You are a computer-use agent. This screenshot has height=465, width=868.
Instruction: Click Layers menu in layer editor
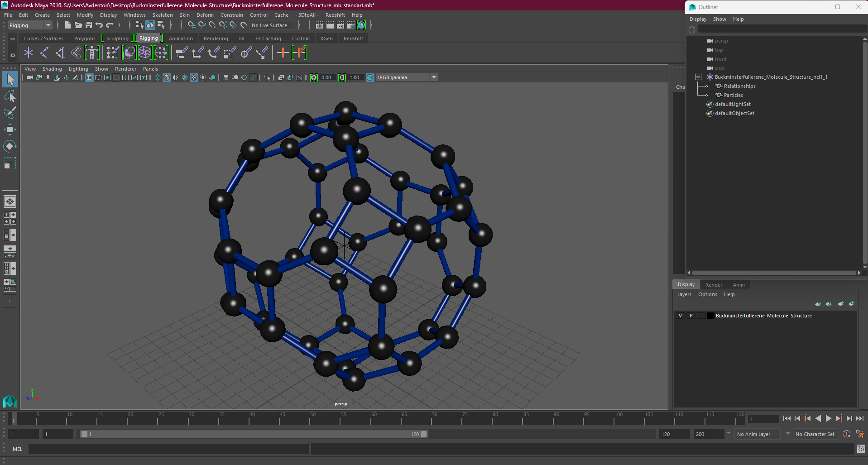click(x=684, y=294)
